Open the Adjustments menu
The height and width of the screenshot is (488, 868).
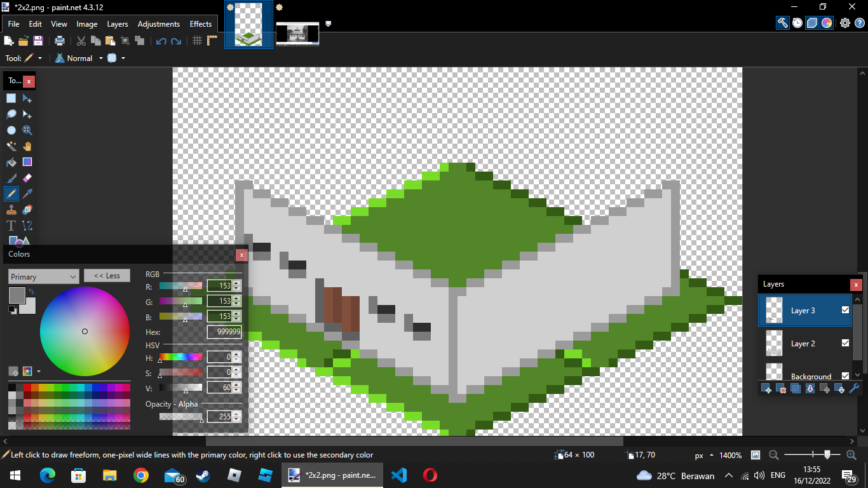click(159, 24)
